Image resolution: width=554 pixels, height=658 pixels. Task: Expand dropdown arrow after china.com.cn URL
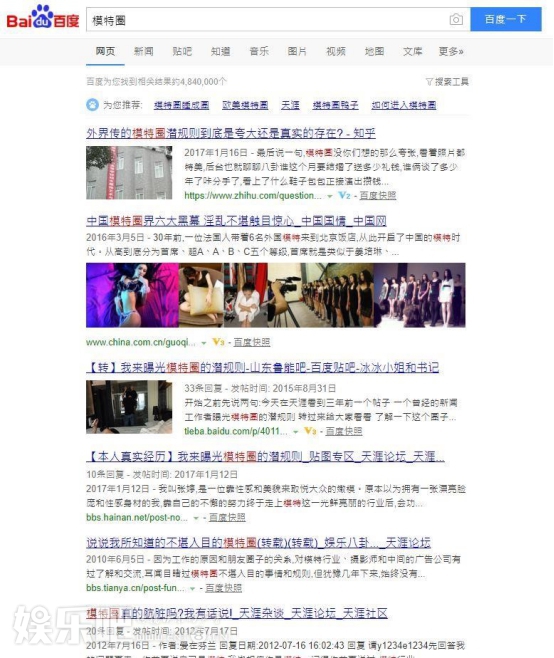click(x=204, y=343)
